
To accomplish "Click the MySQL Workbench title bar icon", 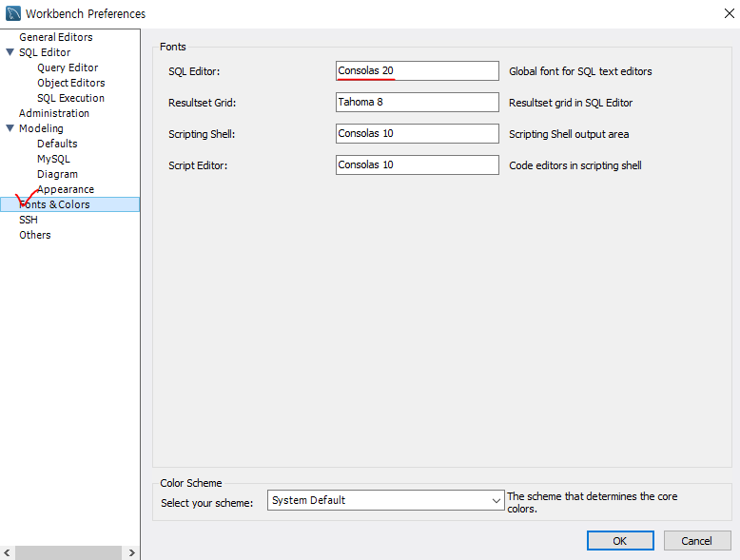I will click(x=12, y=13).
